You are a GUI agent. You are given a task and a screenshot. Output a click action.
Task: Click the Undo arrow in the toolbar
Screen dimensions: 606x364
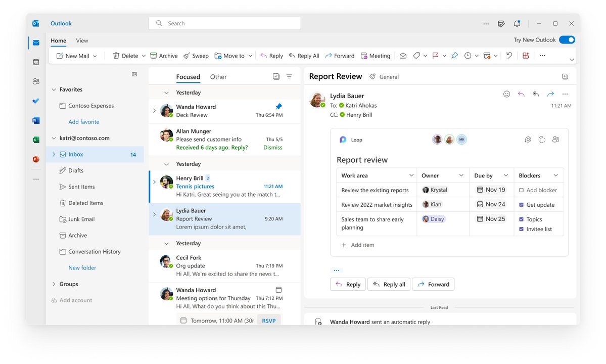coord(509,56)
